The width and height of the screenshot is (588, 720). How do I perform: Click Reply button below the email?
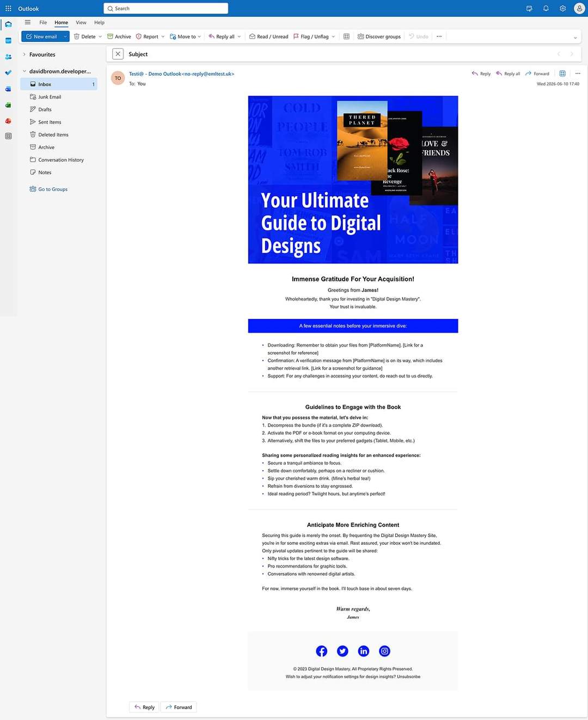click(144, 707)
